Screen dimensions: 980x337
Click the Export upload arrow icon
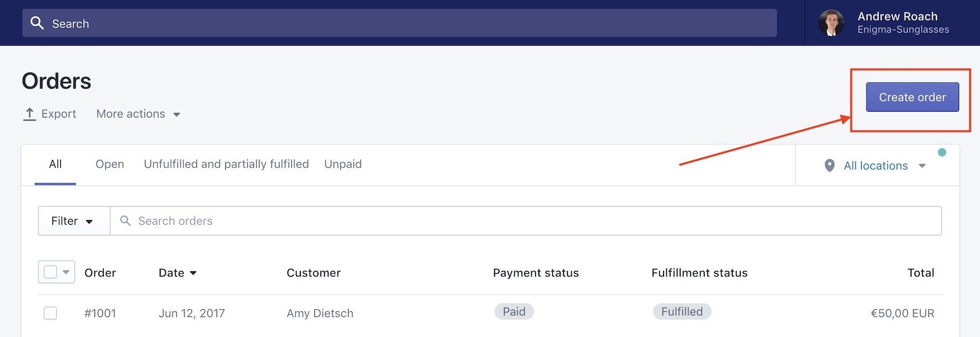(x=30, y=114)
